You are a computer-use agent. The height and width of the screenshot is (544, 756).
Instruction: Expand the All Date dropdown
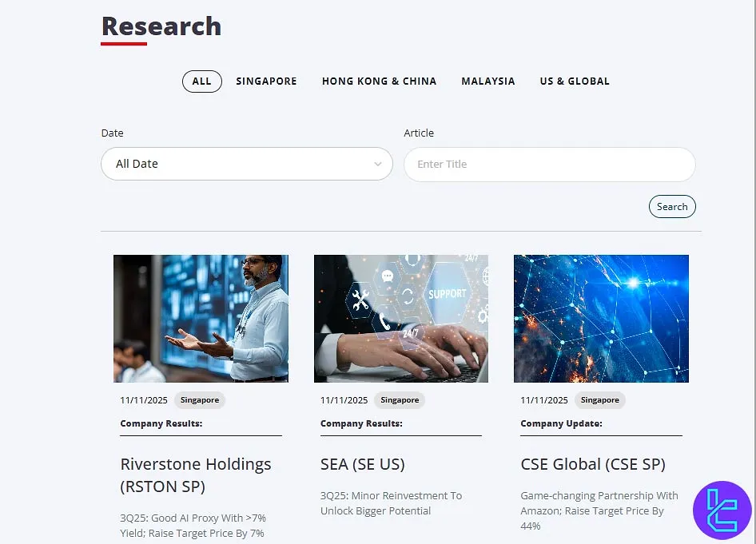click(x=246, y=164)
